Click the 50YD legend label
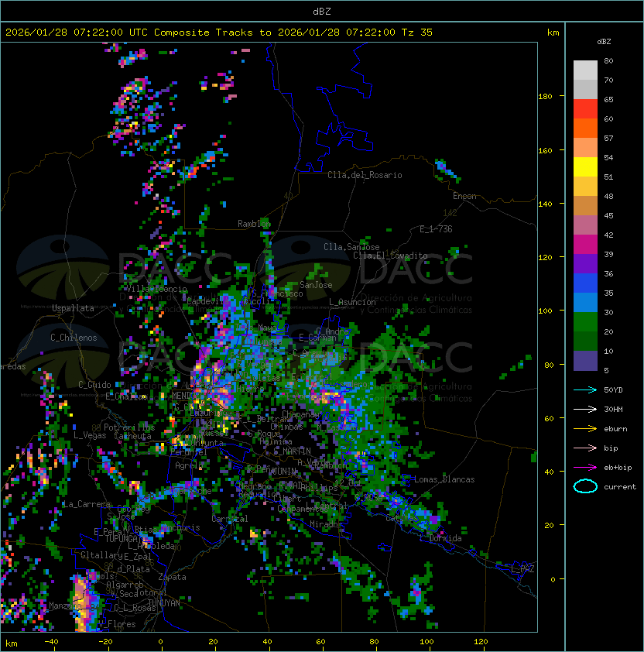 pyautogui.click(x=613, y=390)
